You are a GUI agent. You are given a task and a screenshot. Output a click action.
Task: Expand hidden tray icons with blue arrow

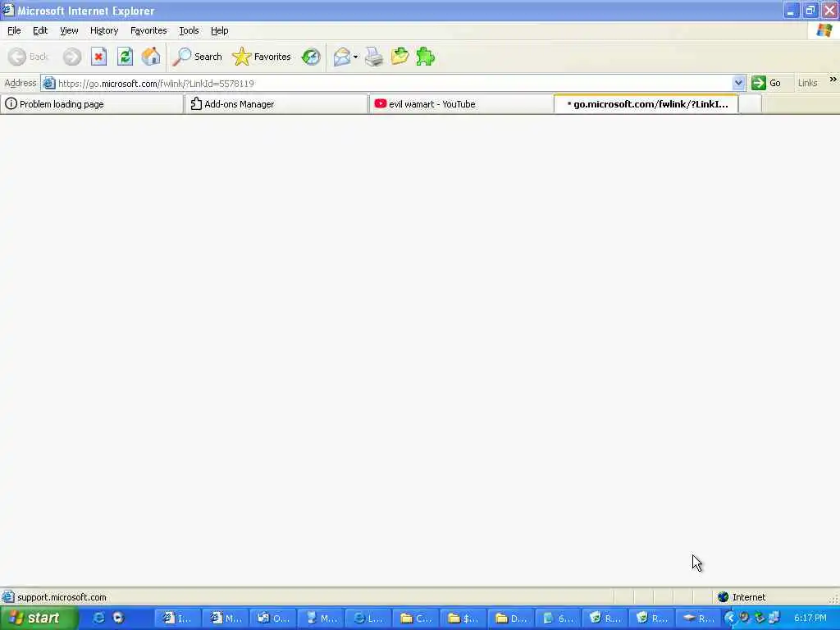pyautogui.click(x=729, y=619)
